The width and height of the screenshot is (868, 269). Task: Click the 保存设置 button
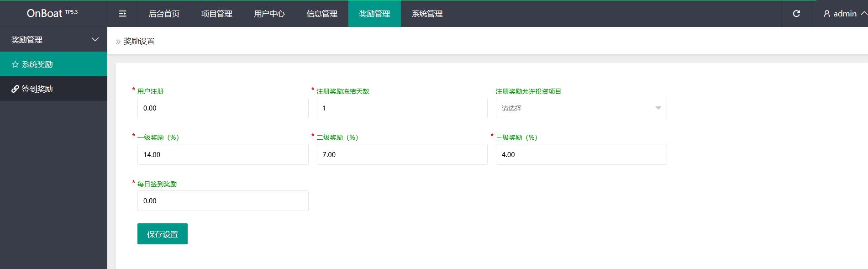pos(163,234)
